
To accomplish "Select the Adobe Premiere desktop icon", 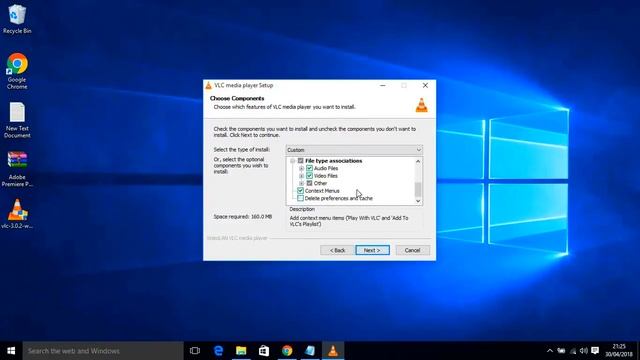I will point(17,169).
